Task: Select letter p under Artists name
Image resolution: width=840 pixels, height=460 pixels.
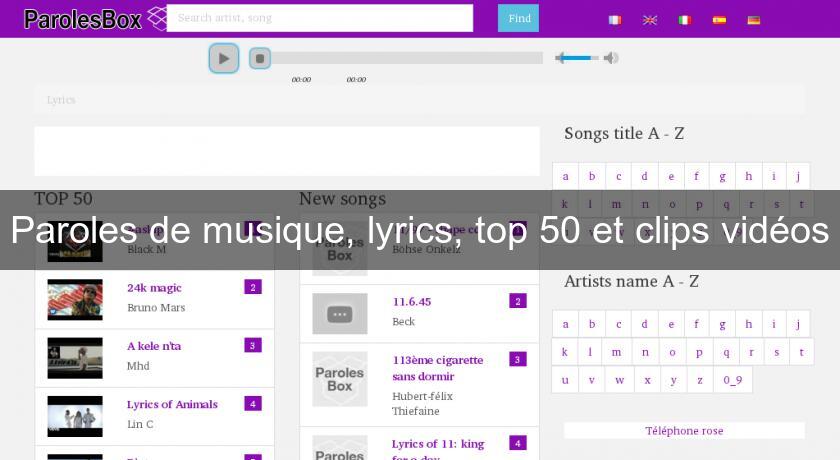Action: point(699,352)
